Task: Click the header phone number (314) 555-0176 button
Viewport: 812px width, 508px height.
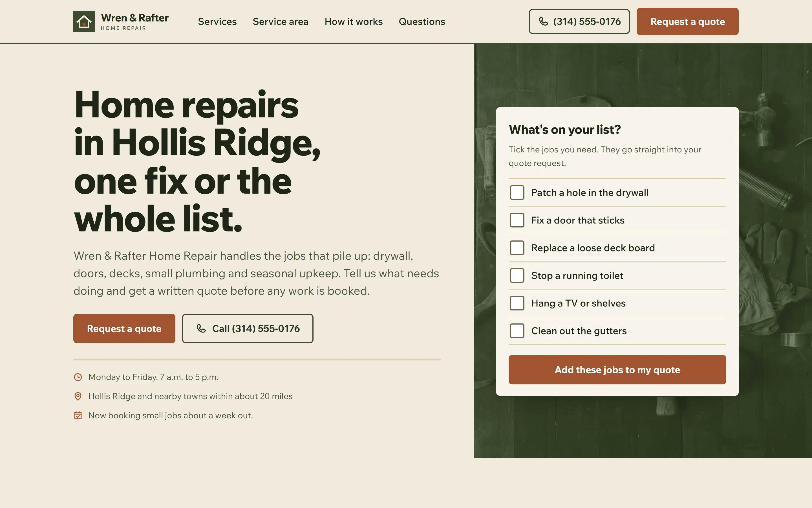Action: pyautogui.click(x=579, y=21)
